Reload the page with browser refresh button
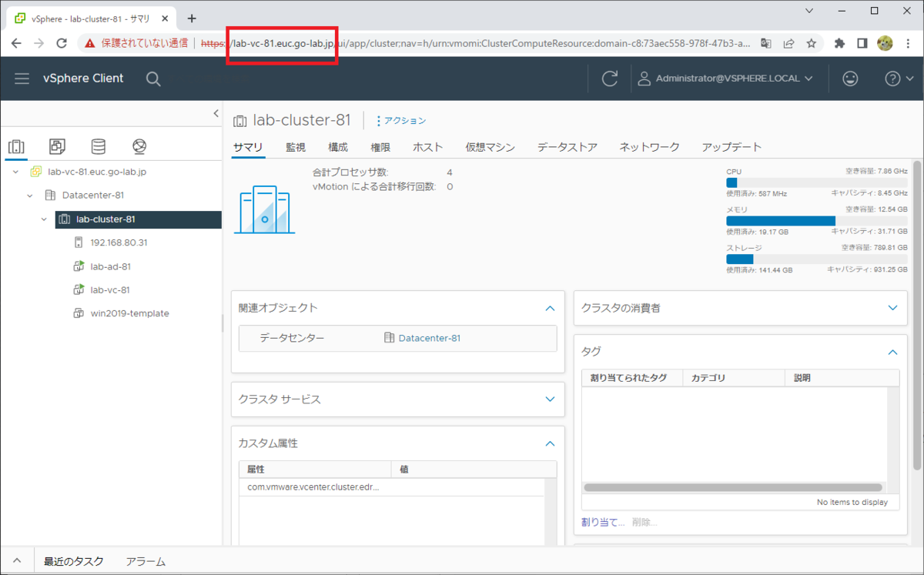This screenshot has width=924, height=575. (x=63, y=44)
